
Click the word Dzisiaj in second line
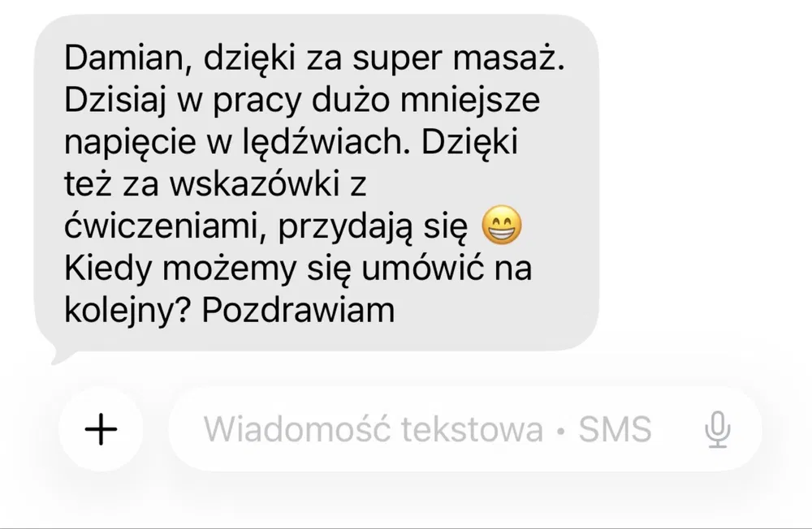point(115,100)
